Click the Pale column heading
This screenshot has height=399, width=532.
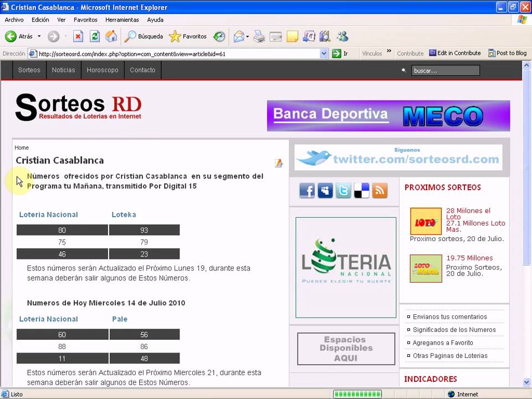click(120, 319)
